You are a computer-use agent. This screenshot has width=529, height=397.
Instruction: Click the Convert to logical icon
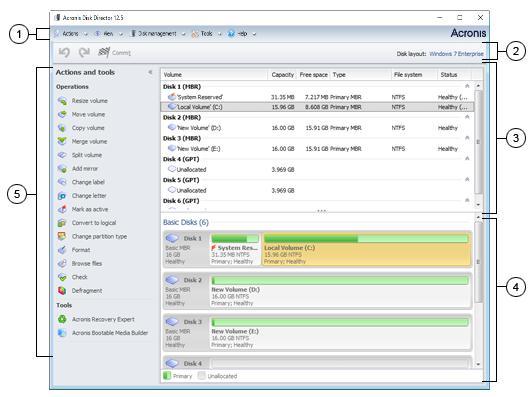[62, 223]
